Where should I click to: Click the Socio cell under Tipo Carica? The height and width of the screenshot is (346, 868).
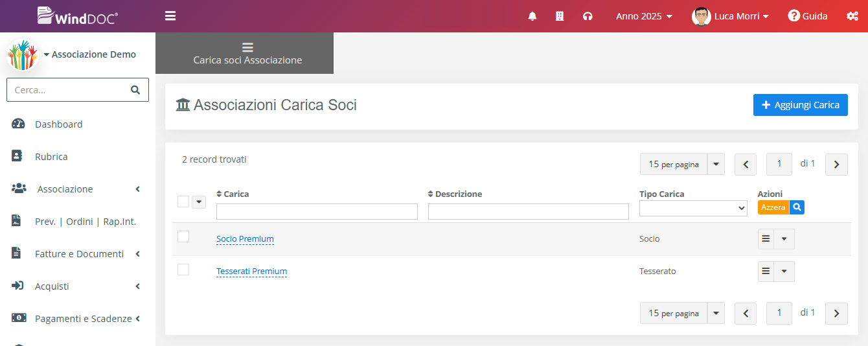(x=650, y=238)
